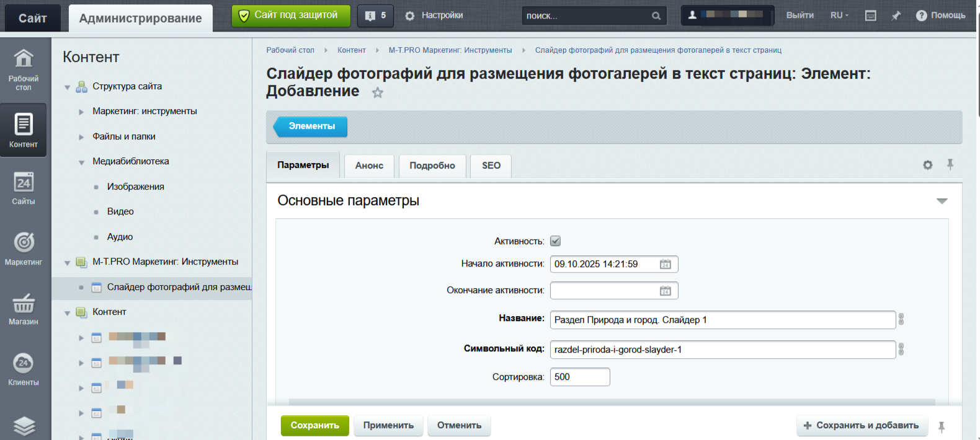Open form settings gear icon
The height and width of the screenshot is (440, 980).
[927, 165]
